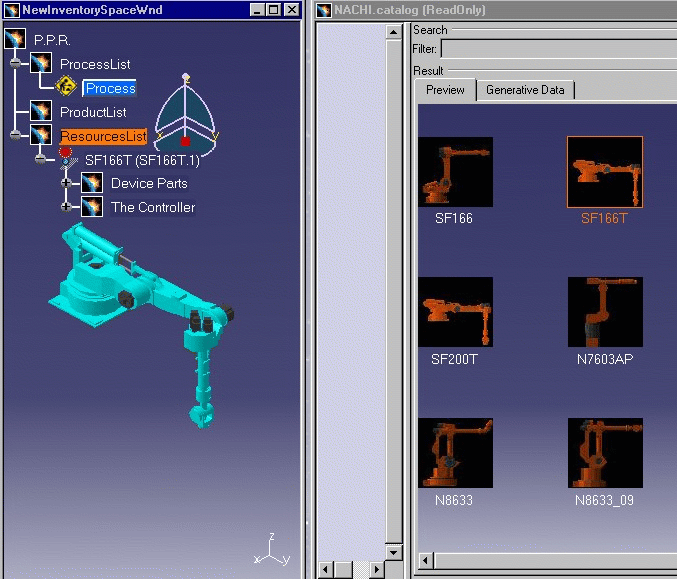Image resolution: width=677 pixels, height=579 pixels.
Task: Select the SF200T robot thumbnail
Action: pos(455,312)
